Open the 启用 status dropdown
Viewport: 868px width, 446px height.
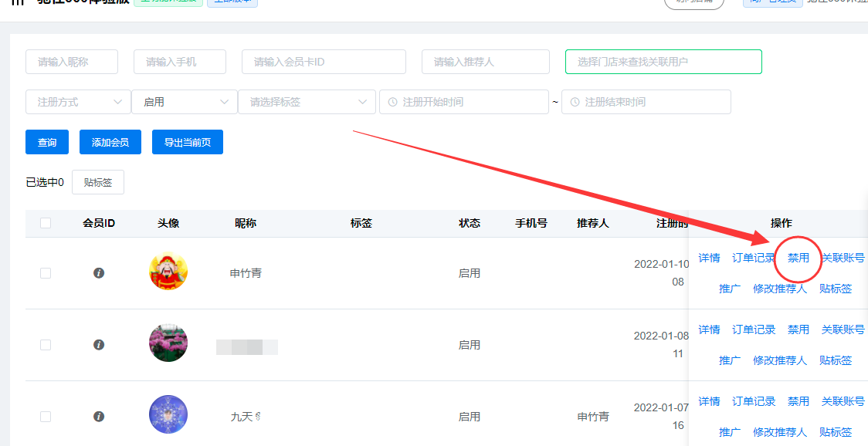185,102
